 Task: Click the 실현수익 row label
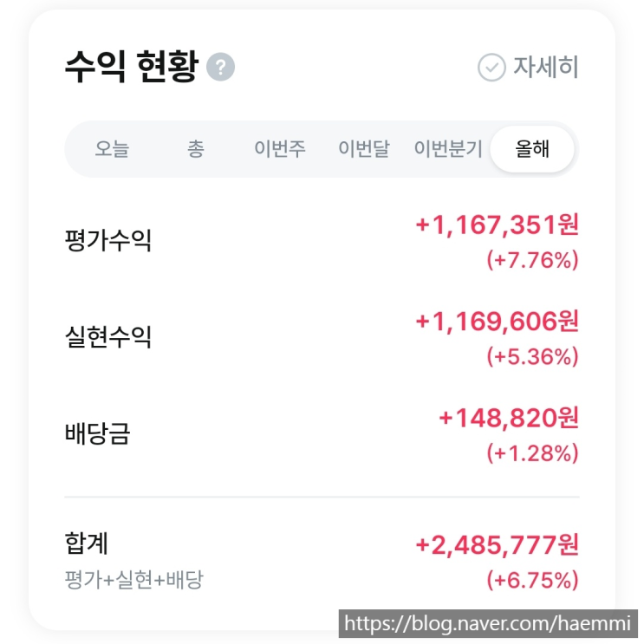[x=108, y=336]
